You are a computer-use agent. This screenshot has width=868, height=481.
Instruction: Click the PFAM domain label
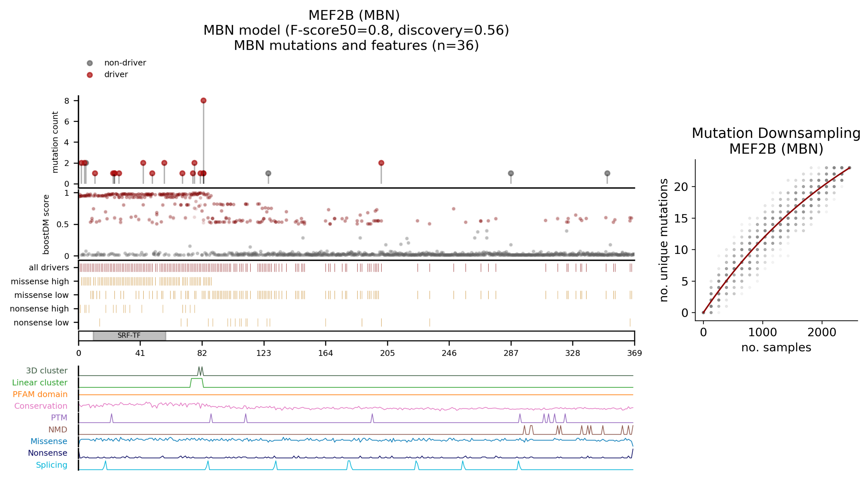point(40,394)
